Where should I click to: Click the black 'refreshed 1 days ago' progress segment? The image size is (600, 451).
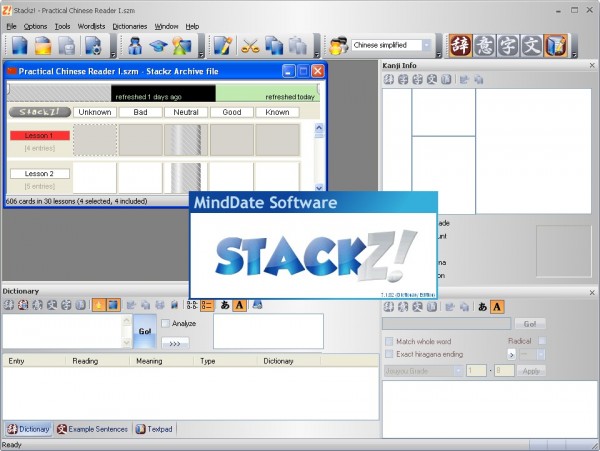[x=163, y=93]
